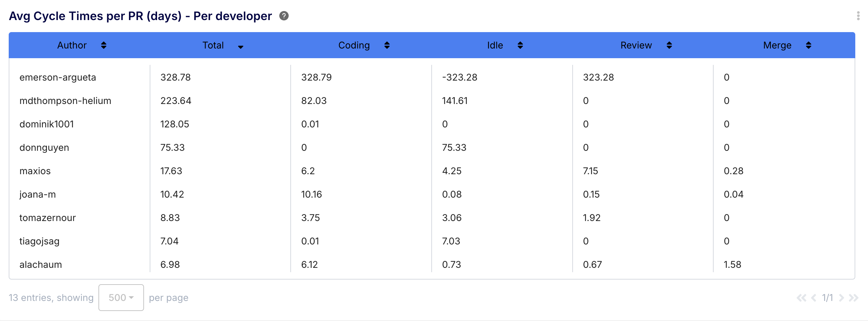Go to first page double chevron
The height and width of the screenshot is (321, 868).
pos(801,298)
